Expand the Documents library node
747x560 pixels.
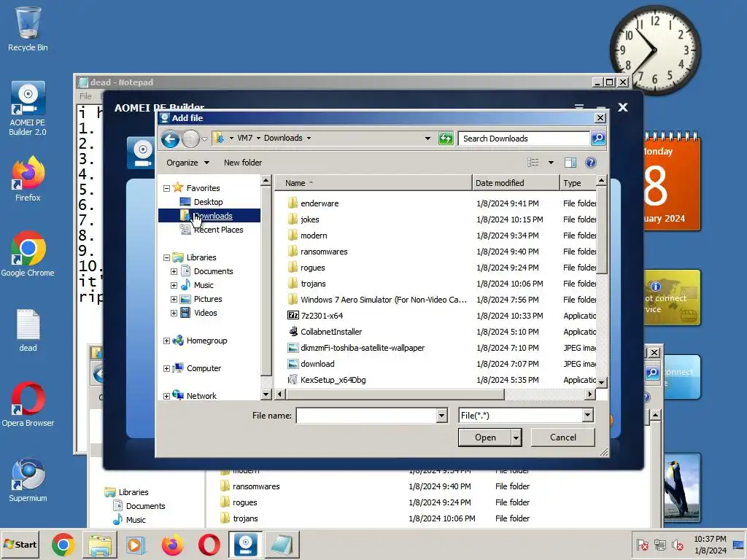[x=174, y=271]
